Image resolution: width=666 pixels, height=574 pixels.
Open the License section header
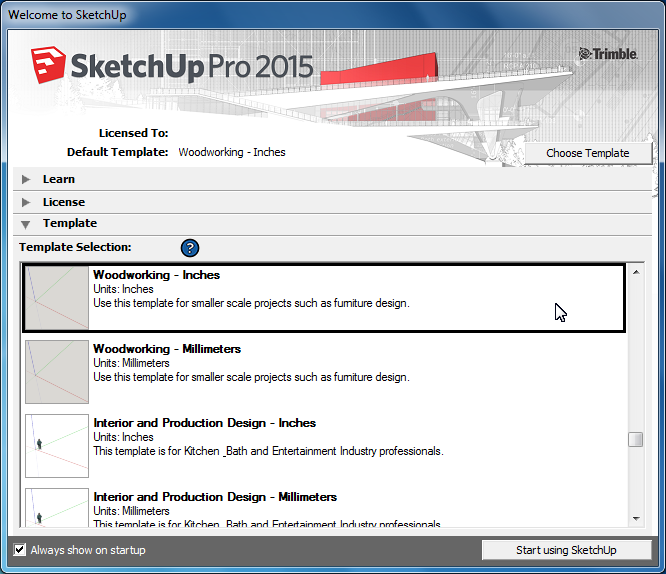pos(333,202)
